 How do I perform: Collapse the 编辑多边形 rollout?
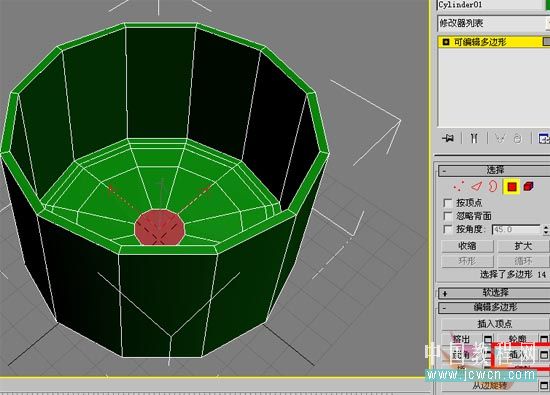494,308
